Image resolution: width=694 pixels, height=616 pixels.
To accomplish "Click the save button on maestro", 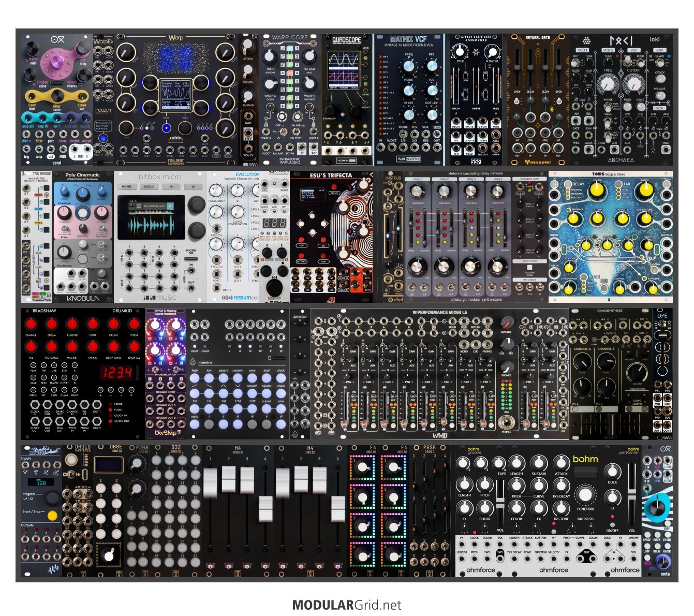I will (x=252, y=378).
